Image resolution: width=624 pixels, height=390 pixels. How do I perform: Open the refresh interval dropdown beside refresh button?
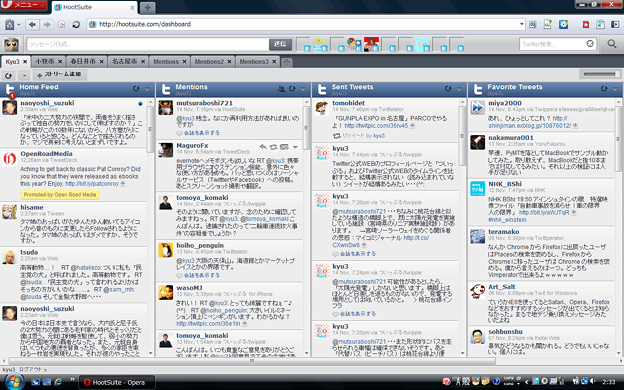pyautogui.click(x=24, y=75)
